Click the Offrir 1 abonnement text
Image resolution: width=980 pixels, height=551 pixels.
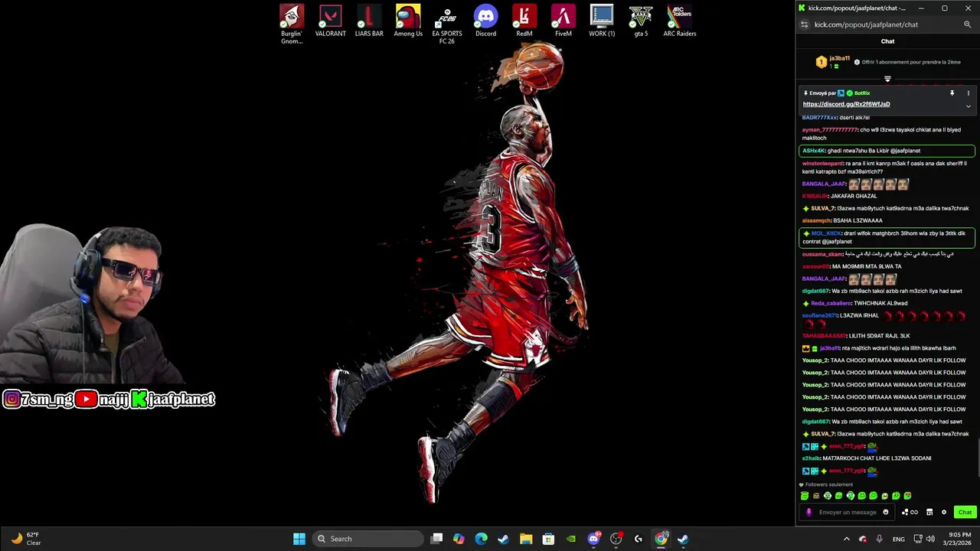(x=911, y=62)
